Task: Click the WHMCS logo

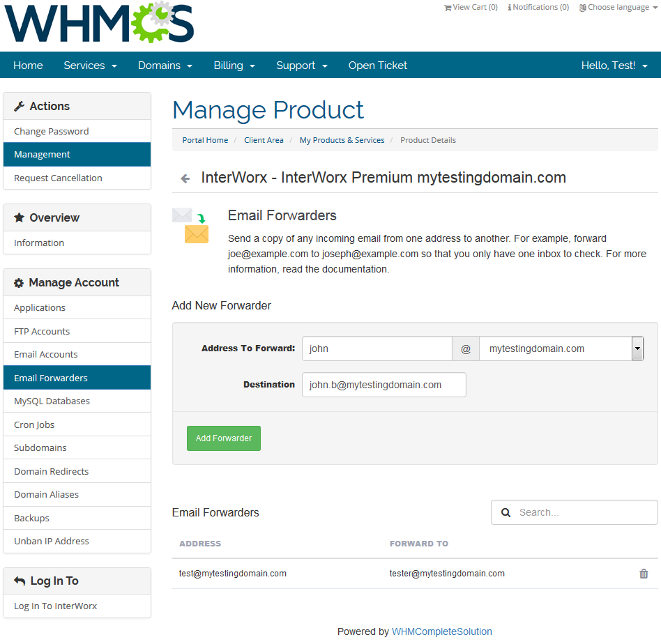Action: (x=99, y=22)
